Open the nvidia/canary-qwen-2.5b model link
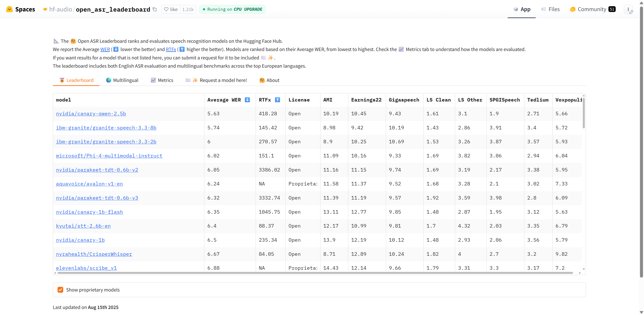644x315 pixels. (91, 114)
